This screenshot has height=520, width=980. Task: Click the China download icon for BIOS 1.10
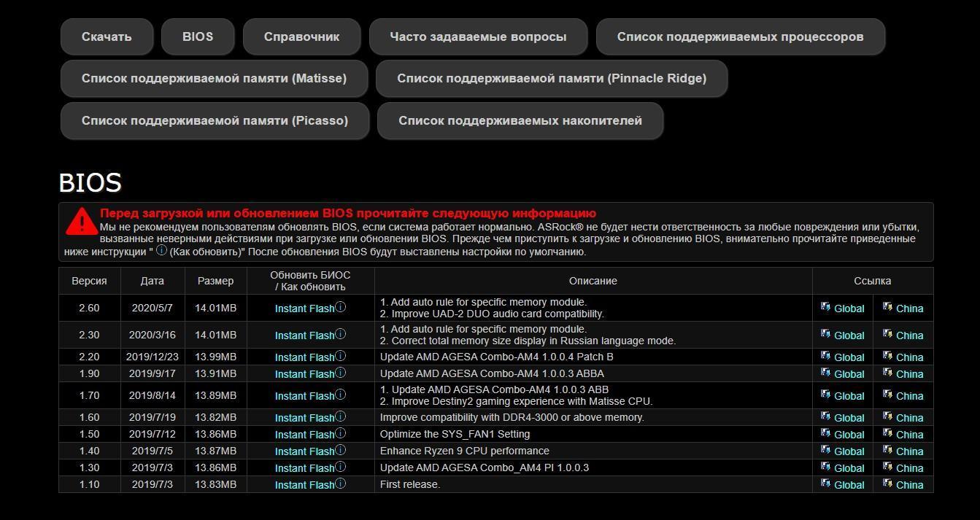tap(887, 484)
